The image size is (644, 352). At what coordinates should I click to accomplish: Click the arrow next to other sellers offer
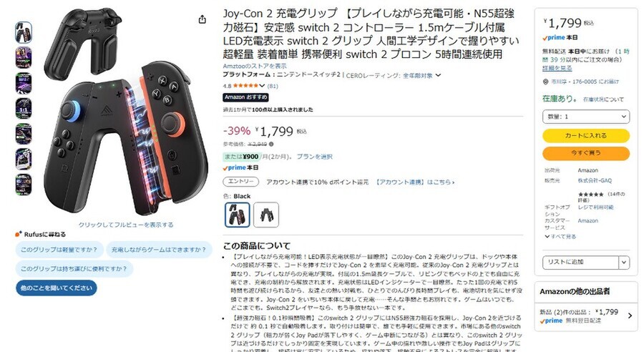click(630, 316)
